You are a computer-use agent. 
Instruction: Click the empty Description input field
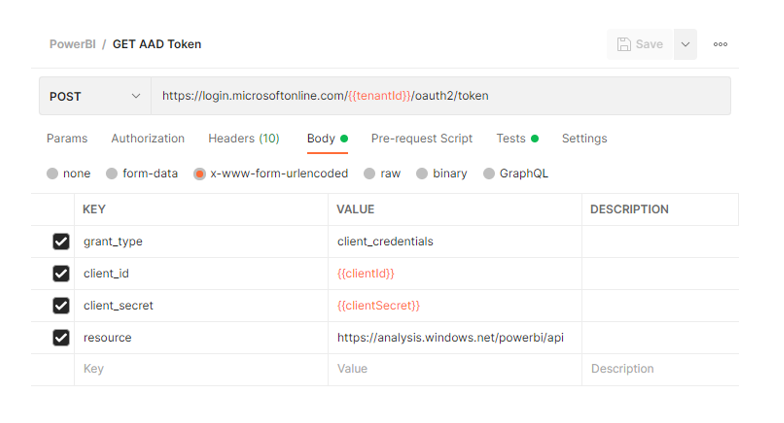tap(660, 369)
